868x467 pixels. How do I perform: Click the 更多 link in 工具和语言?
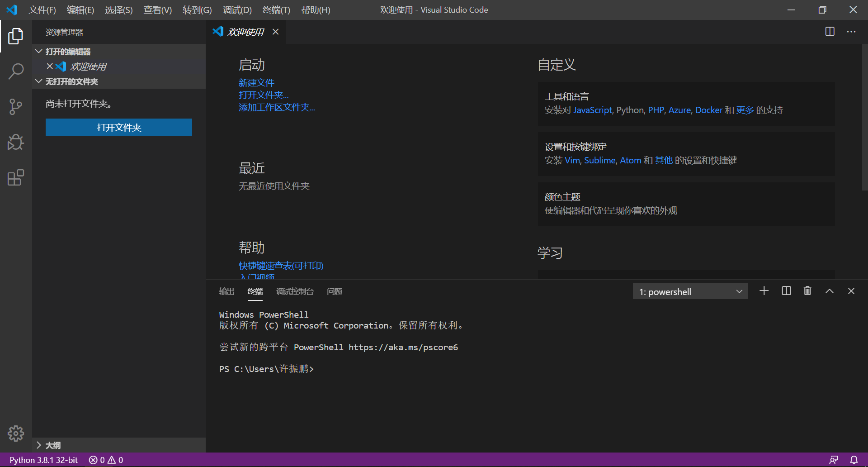pos(745,110)
